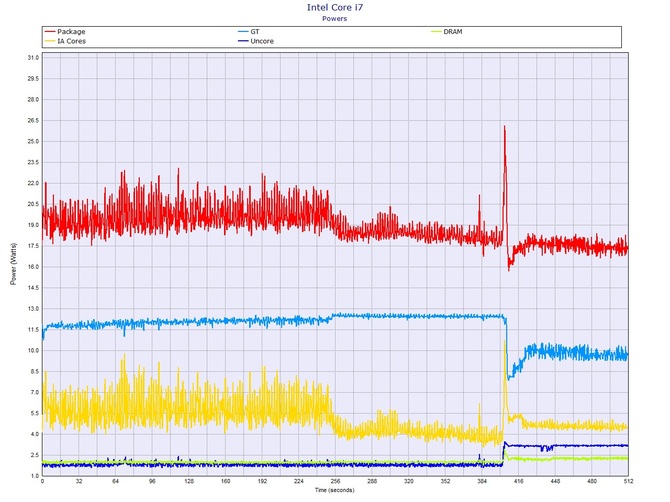Screen dimensions: 670x502
Task: Click the 64 x-axis tick value
Action: [115, 481]
